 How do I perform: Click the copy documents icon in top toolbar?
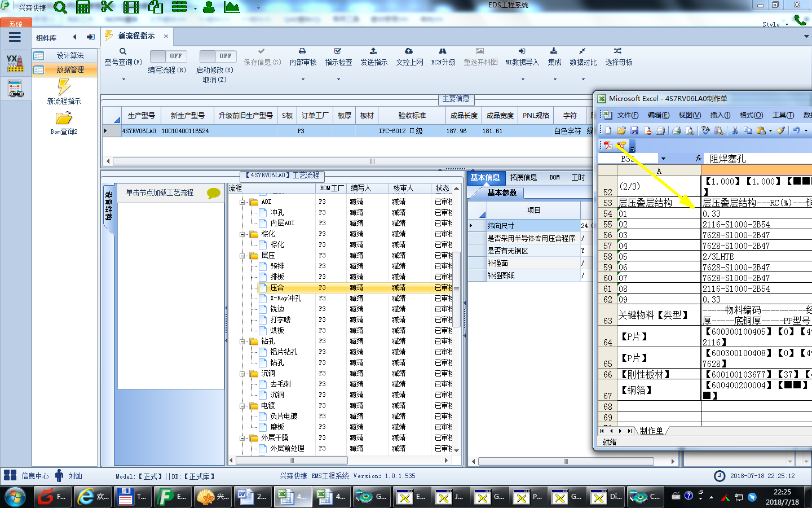[155, 7]
